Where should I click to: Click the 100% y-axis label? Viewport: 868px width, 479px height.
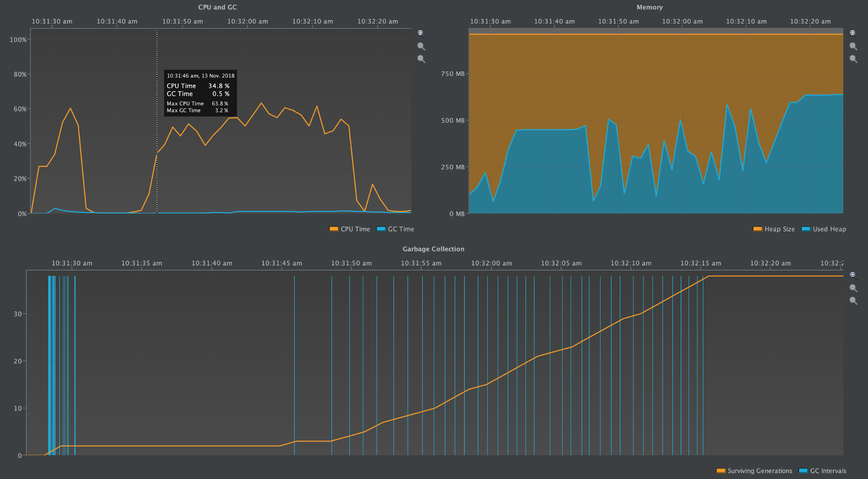[18, 40]
